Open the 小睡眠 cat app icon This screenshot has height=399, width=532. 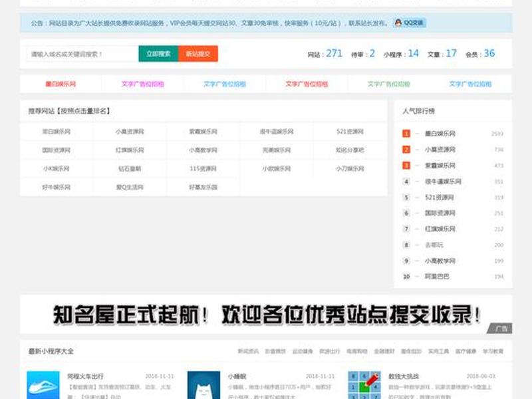203,385
